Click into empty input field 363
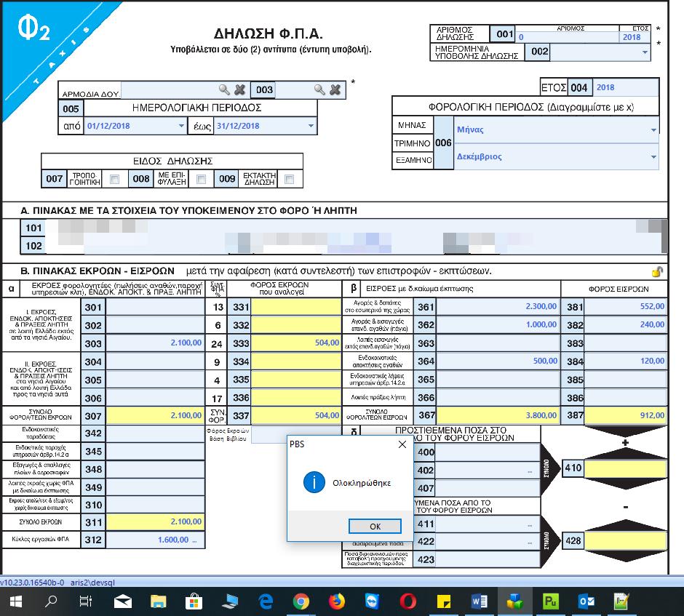Image resolution: width=684 pixels, height=616 pixels. coord(498,343)
